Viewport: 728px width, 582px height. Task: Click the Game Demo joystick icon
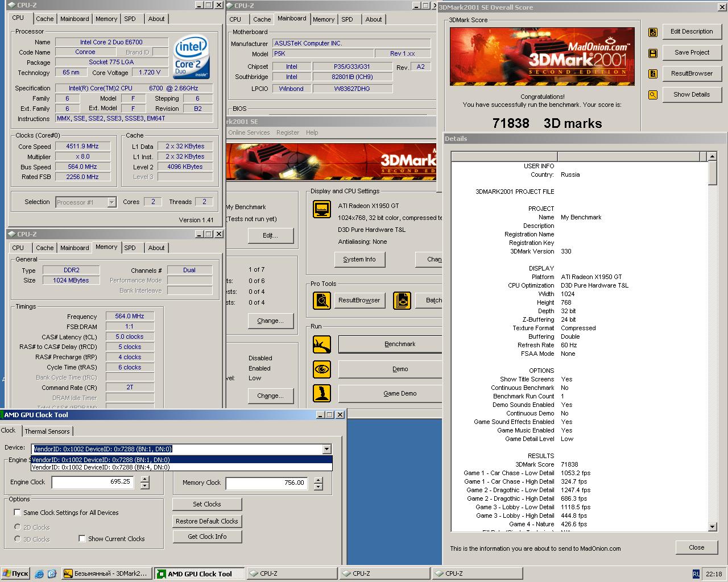322,393
